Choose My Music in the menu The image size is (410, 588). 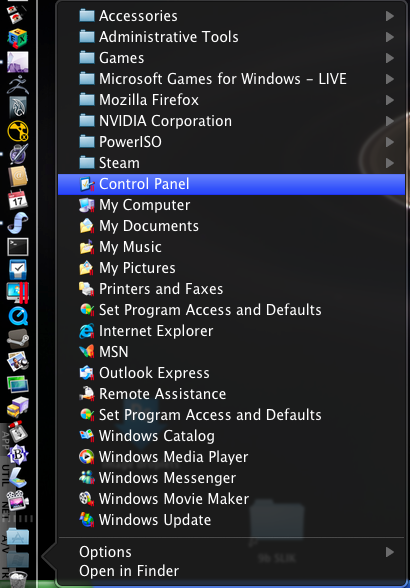231,247
